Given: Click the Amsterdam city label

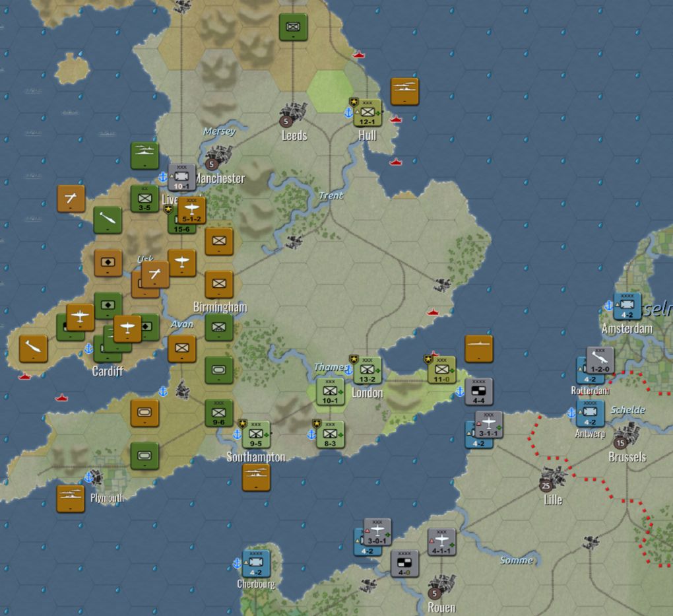Looking at the screenshot, I should tap(627, 329).
